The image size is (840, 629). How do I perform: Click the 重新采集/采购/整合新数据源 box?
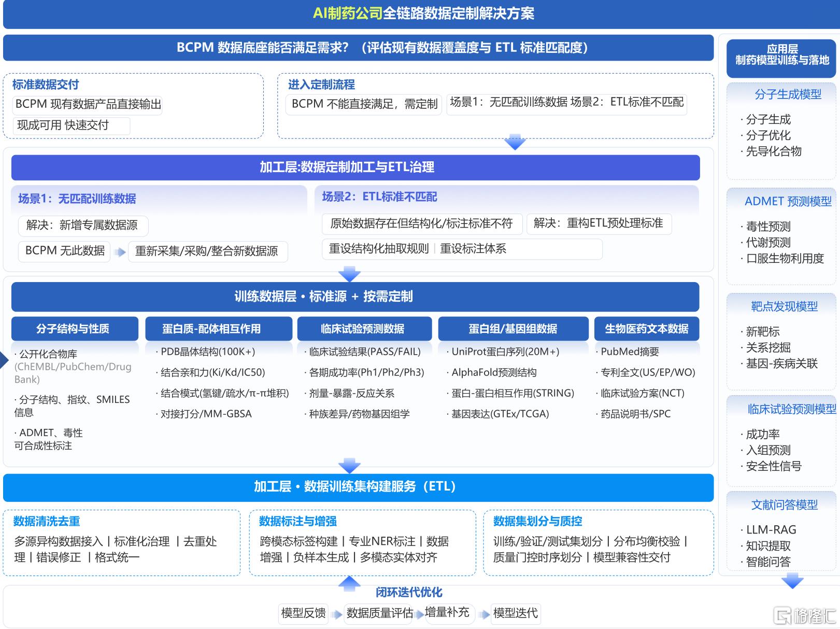[x=208, y=251]
